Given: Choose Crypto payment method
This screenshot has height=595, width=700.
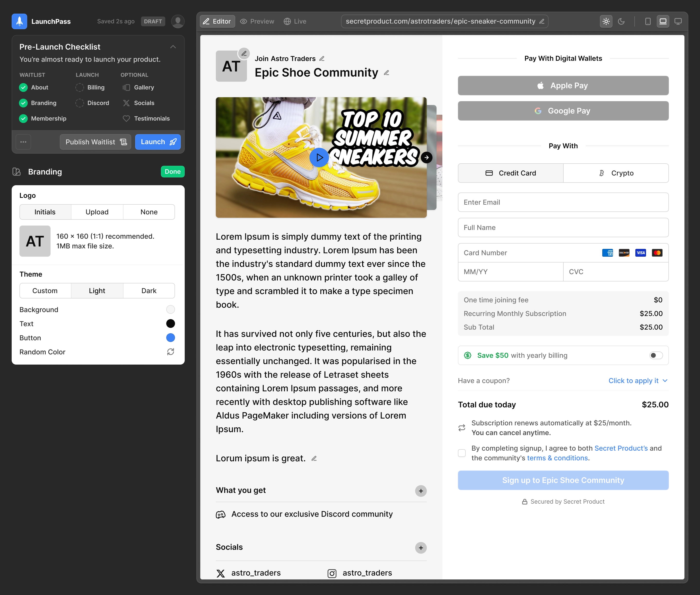Looking at the screenshot, I should tap(616, 173).
